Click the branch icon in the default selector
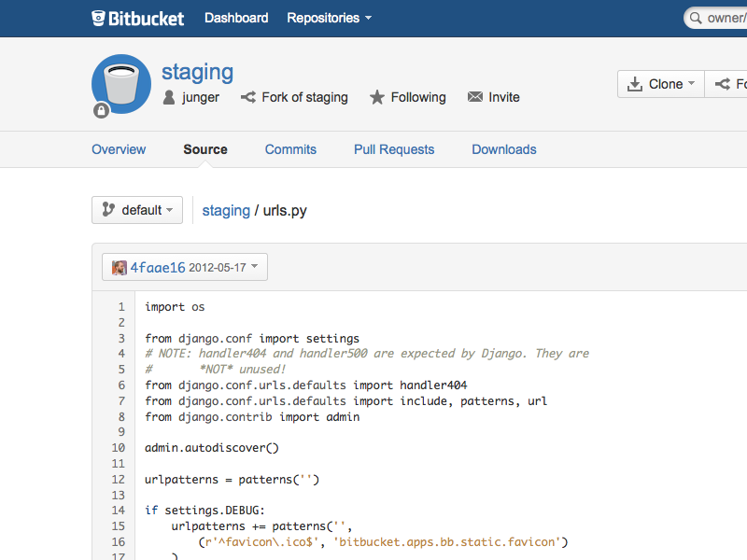Screen dimensions: 747x560 click(x=110, y=210)
